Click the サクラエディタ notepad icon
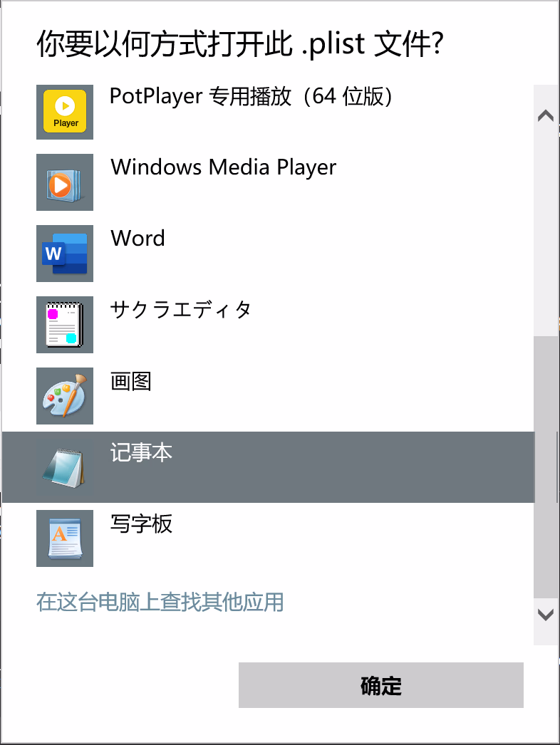The width and height of the screenshot is (560, 745). point(65,325)
